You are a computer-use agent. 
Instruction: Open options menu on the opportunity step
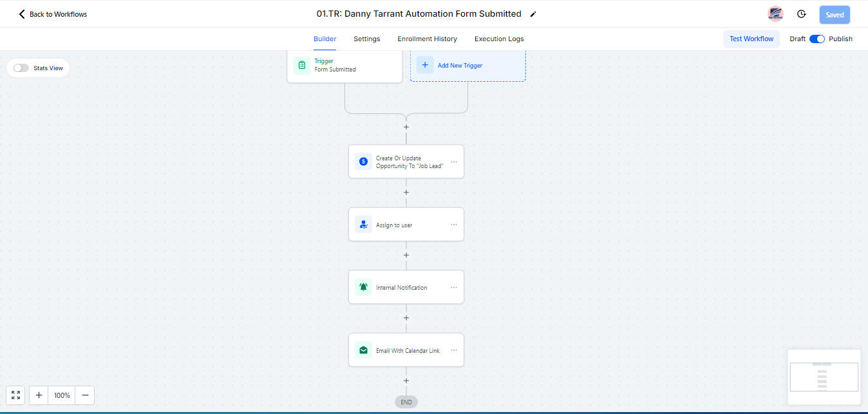453,161
